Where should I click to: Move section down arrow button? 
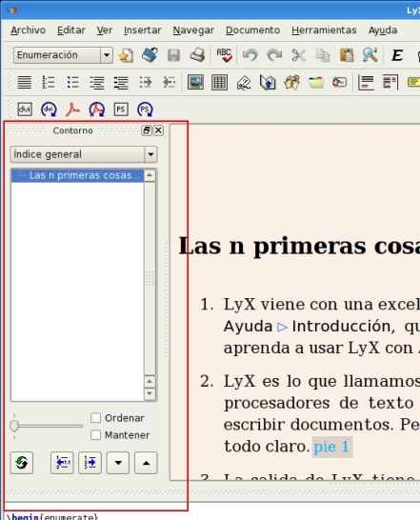tap(118, 463)
